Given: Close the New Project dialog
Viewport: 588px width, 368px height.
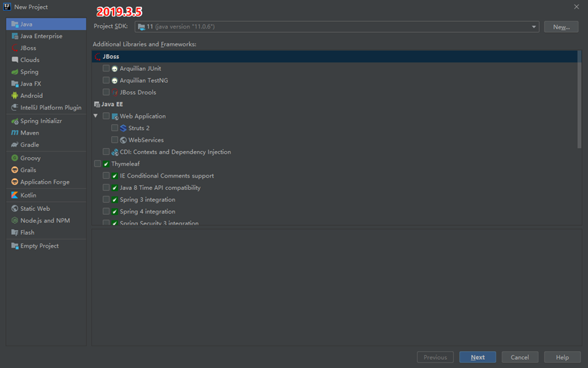Looking at the screenshot, I should (576, 7).
